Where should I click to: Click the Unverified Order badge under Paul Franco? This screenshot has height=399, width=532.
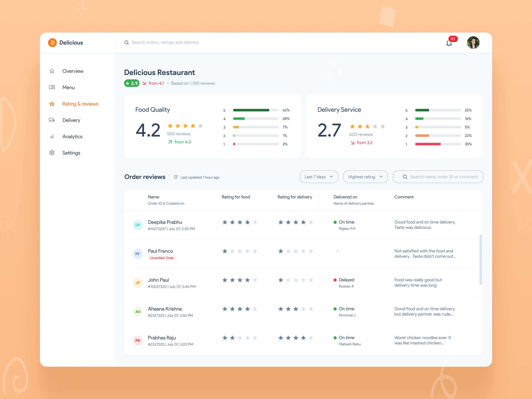(x=162, y=258)
